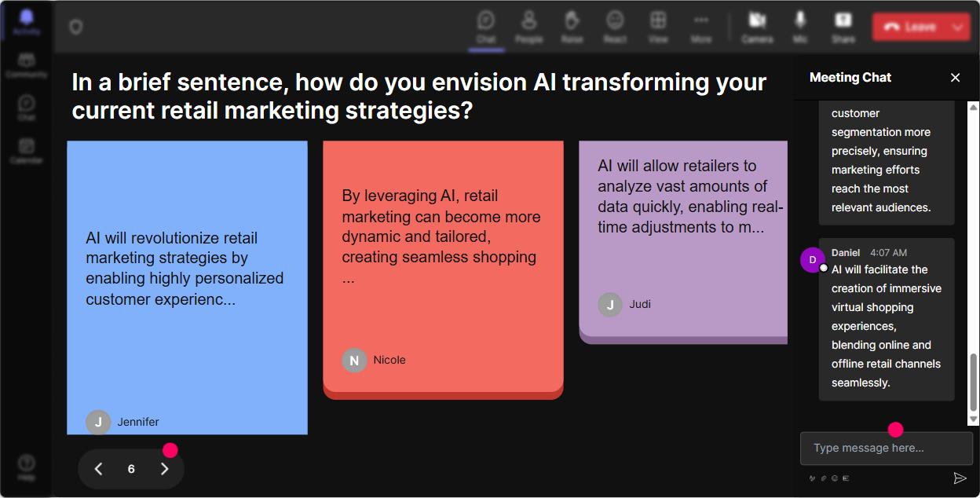
Task: Open Help at the bottom of sidebar
Action: pos(27,467)
